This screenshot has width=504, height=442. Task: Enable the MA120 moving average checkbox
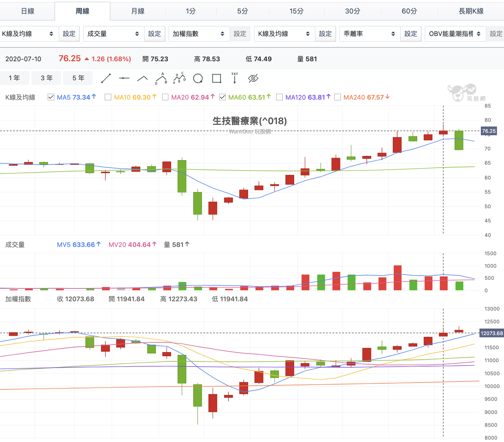(x=280, y=97)
